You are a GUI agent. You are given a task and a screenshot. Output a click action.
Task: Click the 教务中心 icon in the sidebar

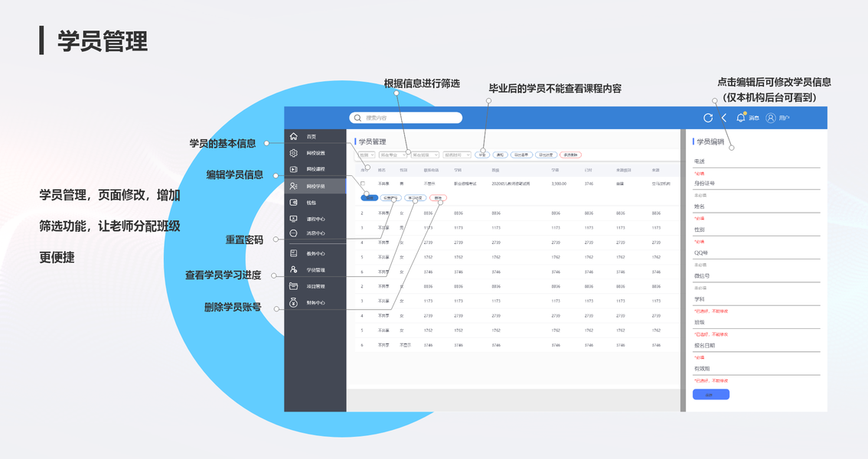point(293,253)
